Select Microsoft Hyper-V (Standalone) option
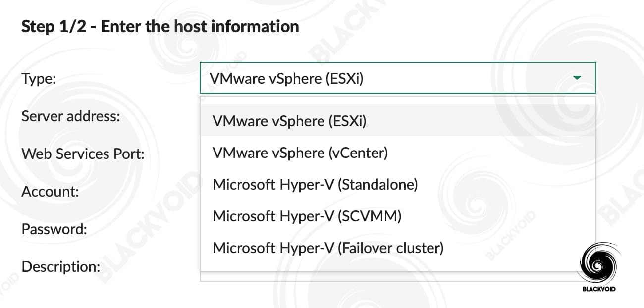644x308 pixels. click(316, 184)
